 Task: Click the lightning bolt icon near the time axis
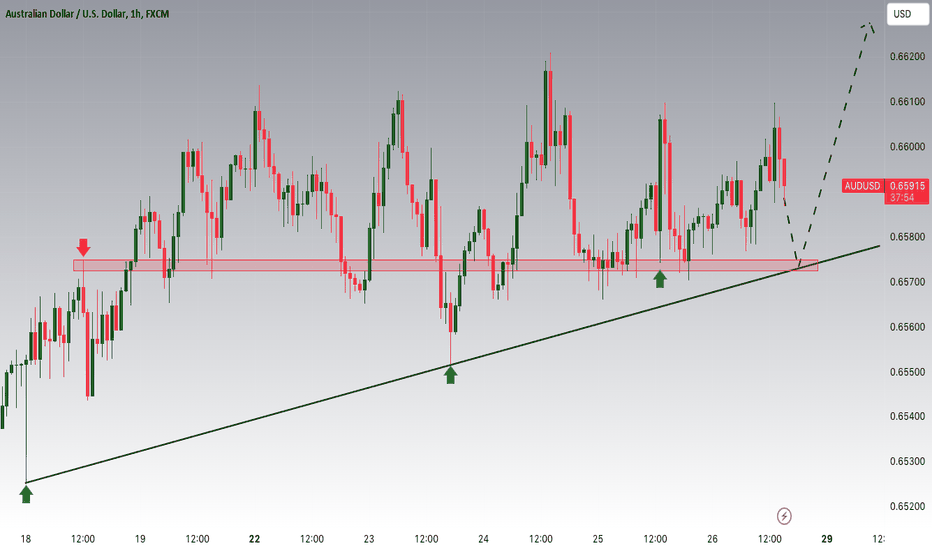784,516
